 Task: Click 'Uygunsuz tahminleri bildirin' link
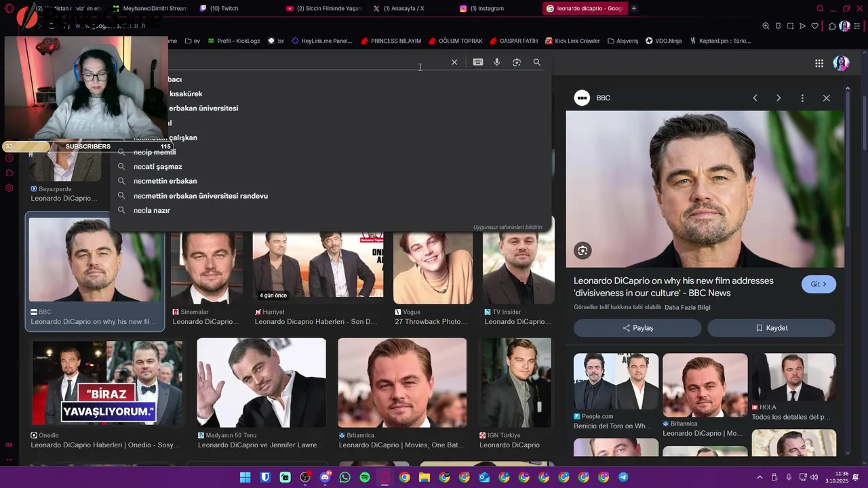pos(507,227)
